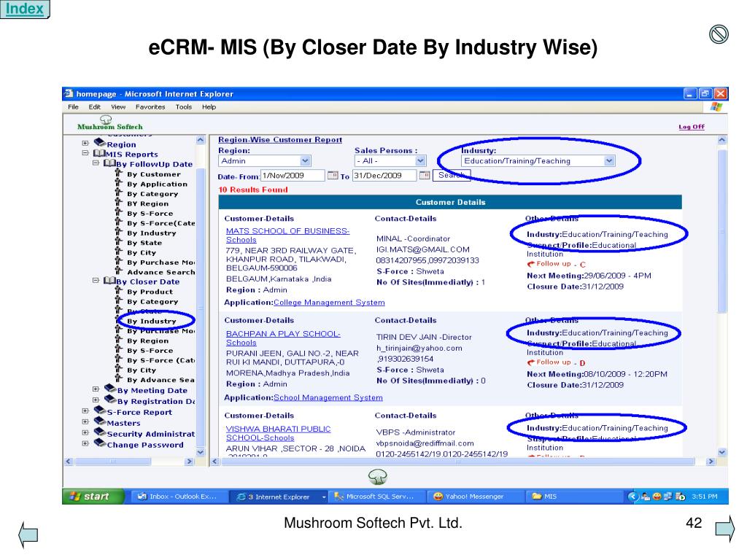Click the system tray expand arrow
This screenshot has width=747, height=560.
tap(632, 497)
